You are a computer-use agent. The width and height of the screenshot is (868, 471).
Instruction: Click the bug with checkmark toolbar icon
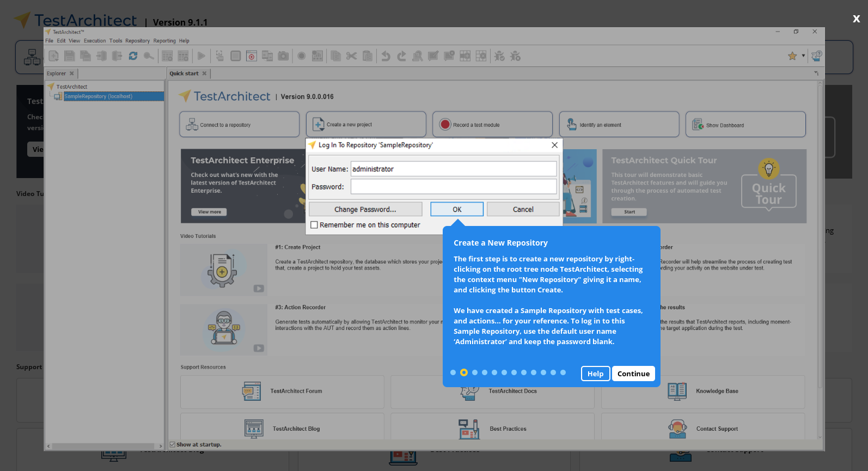point(499,56)
